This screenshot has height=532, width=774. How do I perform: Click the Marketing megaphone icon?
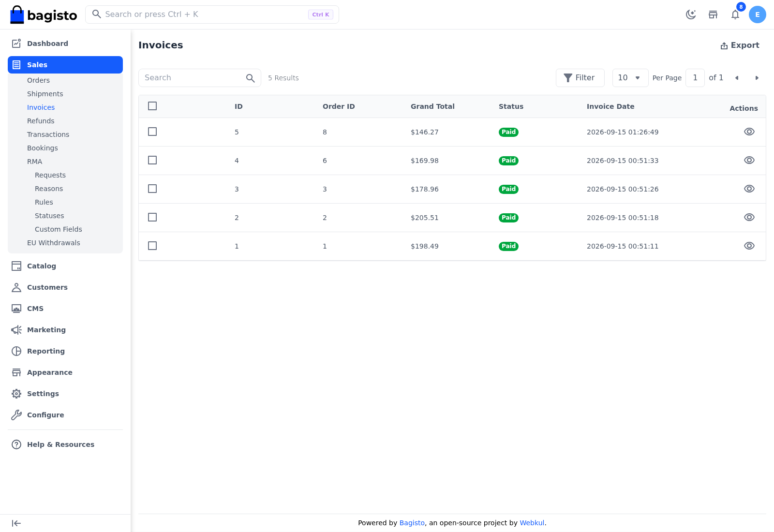16,330
